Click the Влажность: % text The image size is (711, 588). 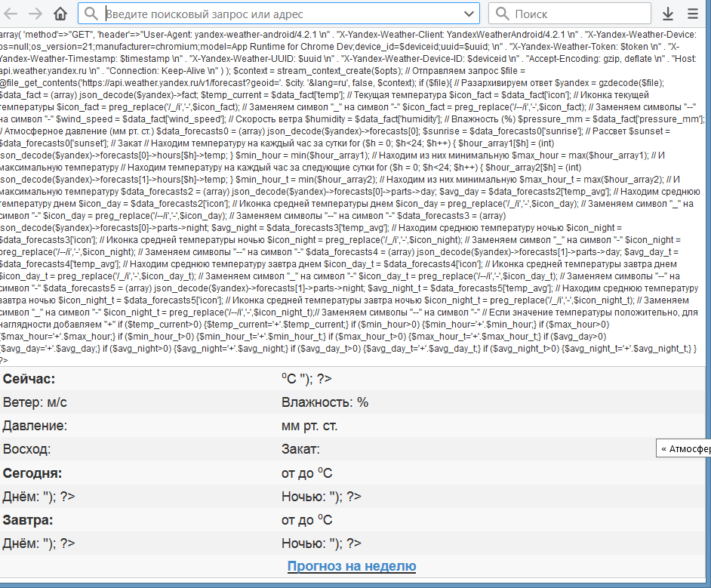tap(325, 402)
